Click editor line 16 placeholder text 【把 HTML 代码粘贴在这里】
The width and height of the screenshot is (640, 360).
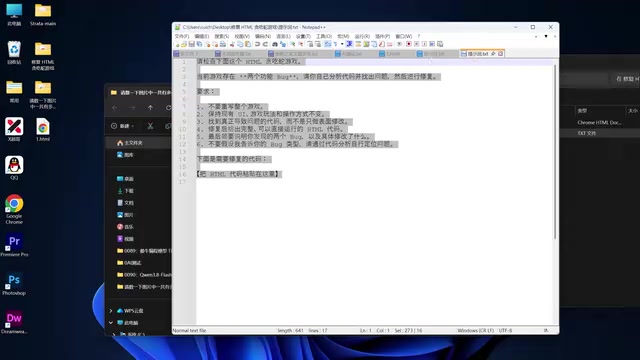(x=239, y=174)
